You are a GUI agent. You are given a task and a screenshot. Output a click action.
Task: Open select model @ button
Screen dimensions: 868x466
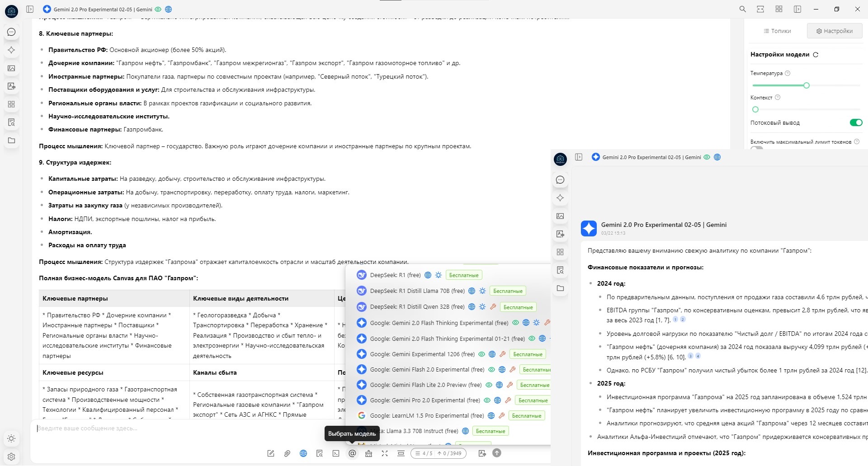click(352, 453)
